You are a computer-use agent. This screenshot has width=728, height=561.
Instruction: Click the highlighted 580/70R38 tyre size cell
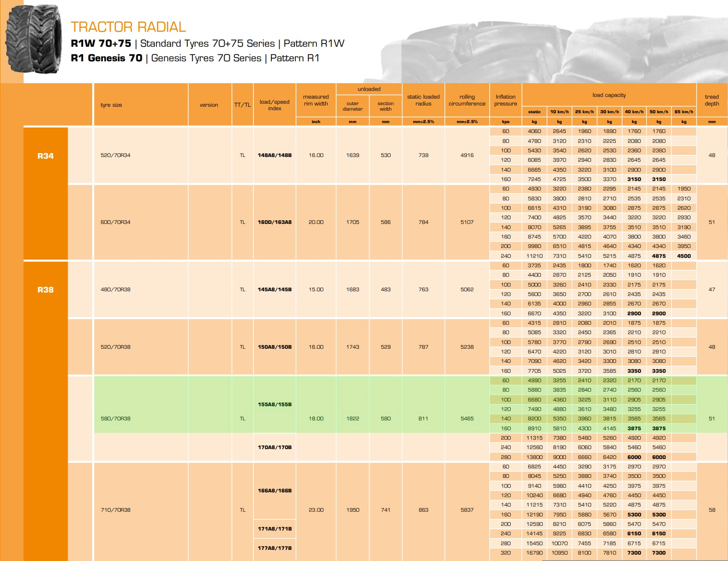[x=115, y=419]
